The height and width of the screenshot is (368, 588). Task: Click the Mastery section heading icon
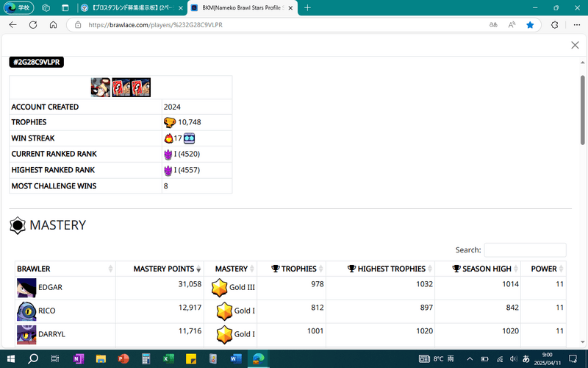tap(17, 225)
